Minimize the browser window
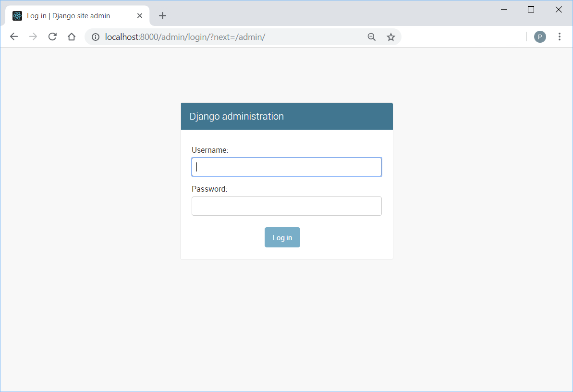 504,10
